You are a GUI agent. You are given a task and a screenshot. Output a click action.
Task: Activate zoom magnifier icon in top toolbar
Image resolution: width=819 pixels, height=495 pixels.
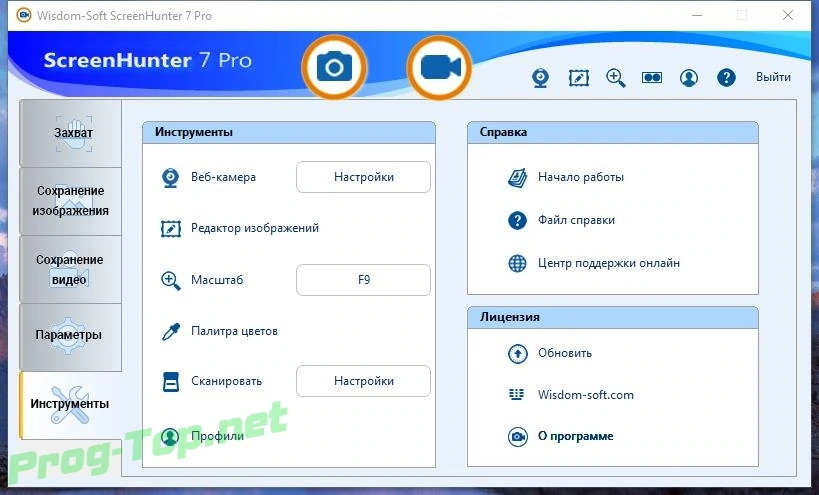pos(616,78)
